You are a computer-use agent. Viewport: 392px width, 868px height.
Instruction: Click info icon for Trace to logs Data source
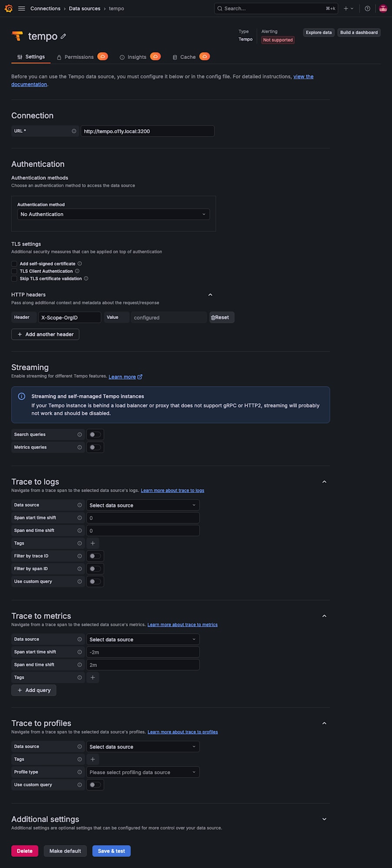tap(79, 505)
